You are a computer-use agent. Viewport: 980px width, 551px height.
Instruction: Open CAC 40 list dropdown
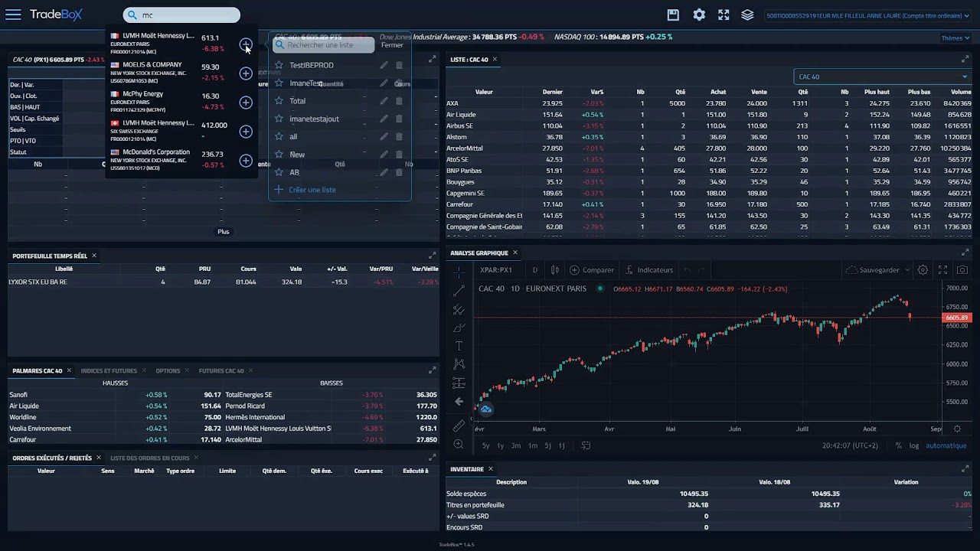(883, 77)
